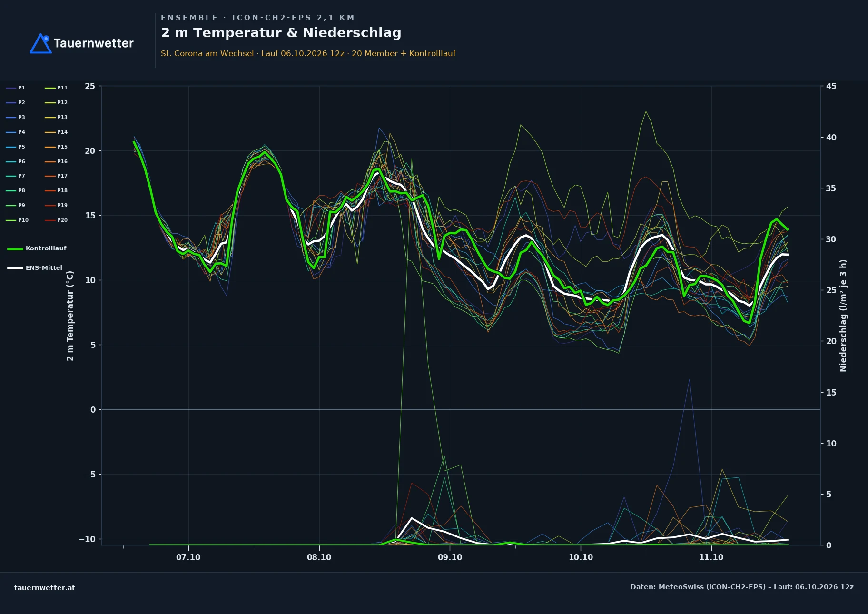Click the 07.10 date axis label
This screenshot has height=614, width=868.
click(188, 557)
